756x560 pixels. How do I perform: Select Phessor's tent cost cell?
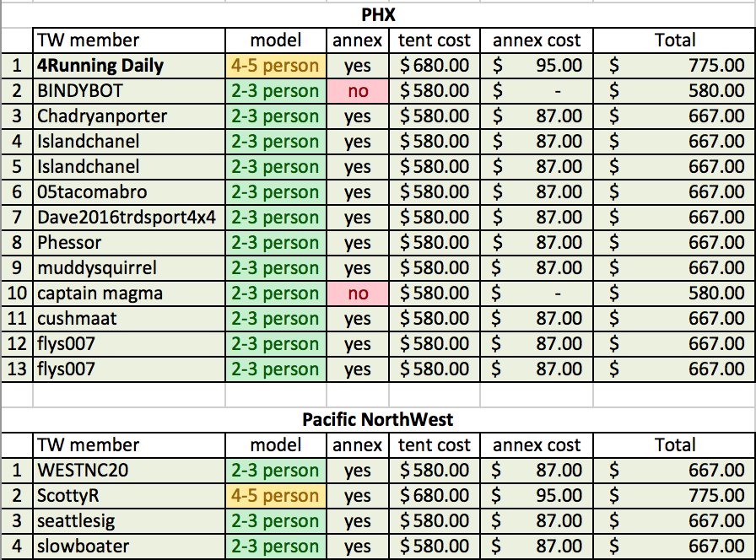(435, 243)
